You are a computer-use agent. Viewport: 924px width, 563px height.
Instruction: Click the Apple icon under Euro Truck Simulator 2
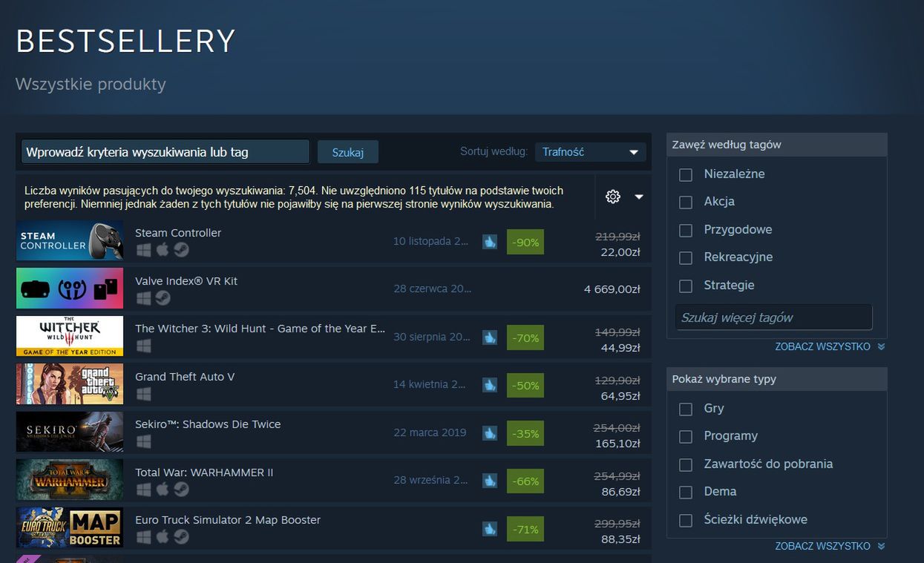(x=163, y=537)
